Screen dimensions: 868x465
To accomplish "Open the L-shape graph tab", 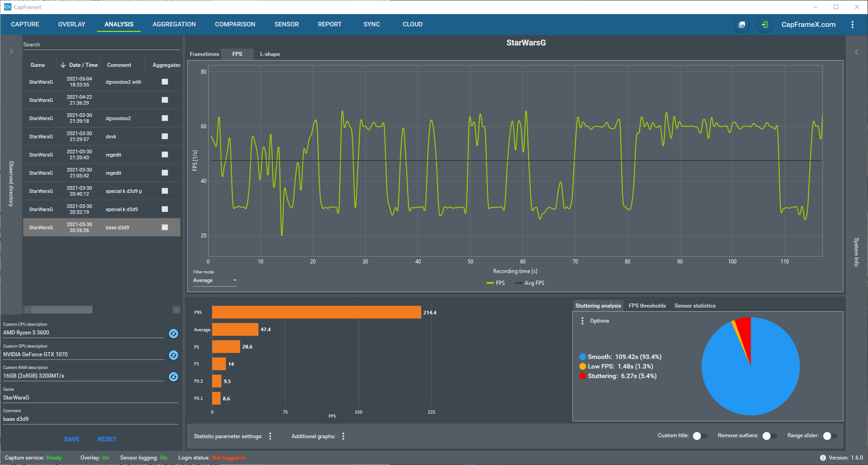I will 270,54.
